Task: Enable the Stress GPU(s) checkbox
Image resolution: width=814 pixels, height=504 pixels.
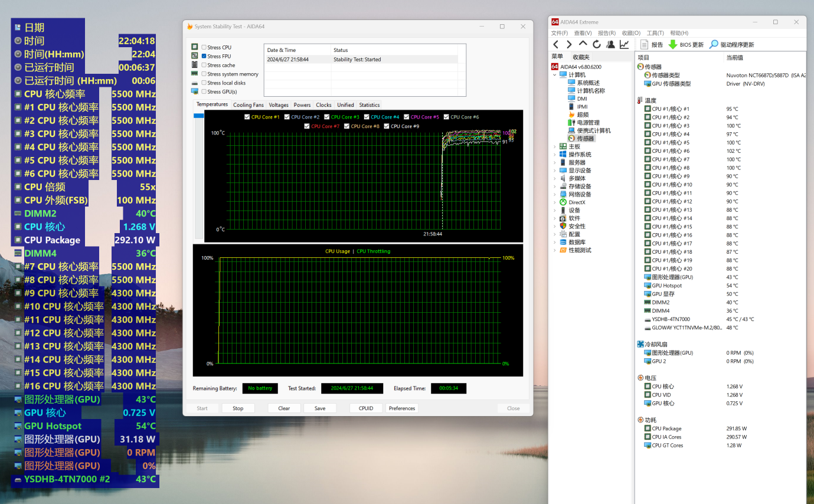Action: [204, 91]
